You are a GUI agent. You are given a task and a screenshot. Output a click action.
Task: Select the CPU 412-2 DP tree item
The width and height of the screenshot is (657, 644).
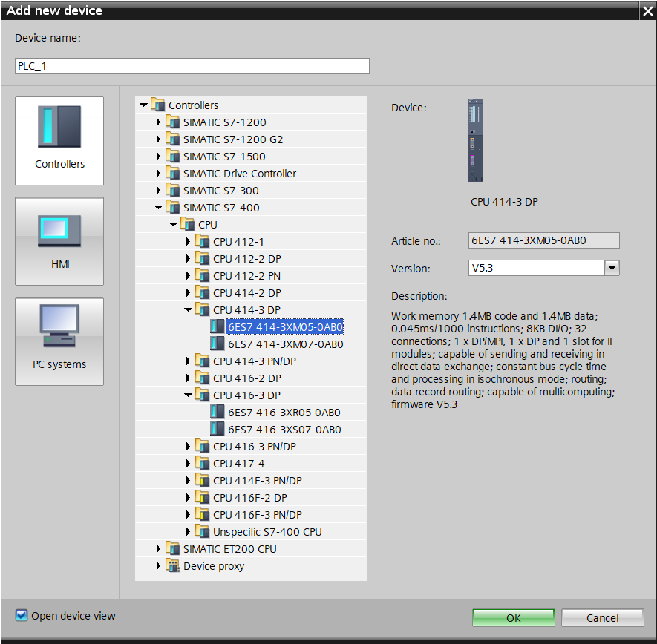(x=247, y=259)
